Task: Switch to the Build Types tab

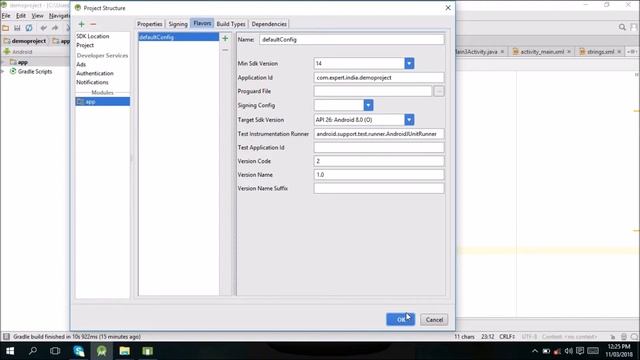Action: [x=231, y=24]
